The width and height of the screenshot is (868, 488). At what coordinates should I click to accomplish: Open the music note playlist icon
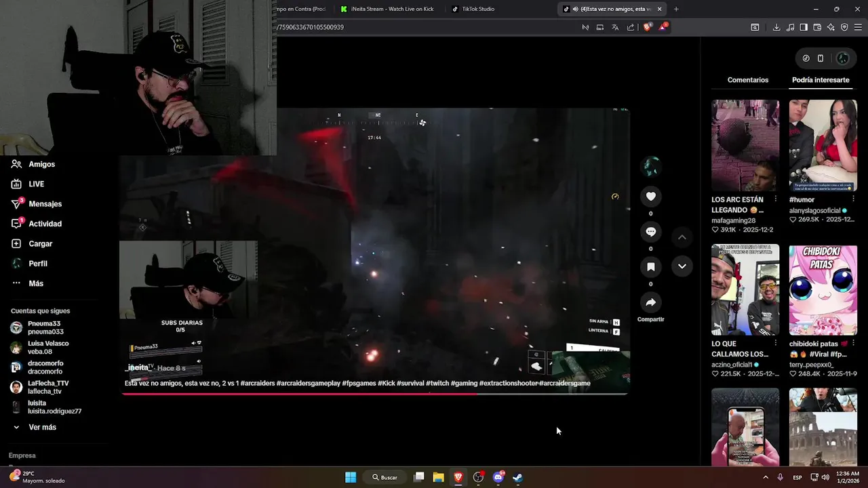click(790, 27)
